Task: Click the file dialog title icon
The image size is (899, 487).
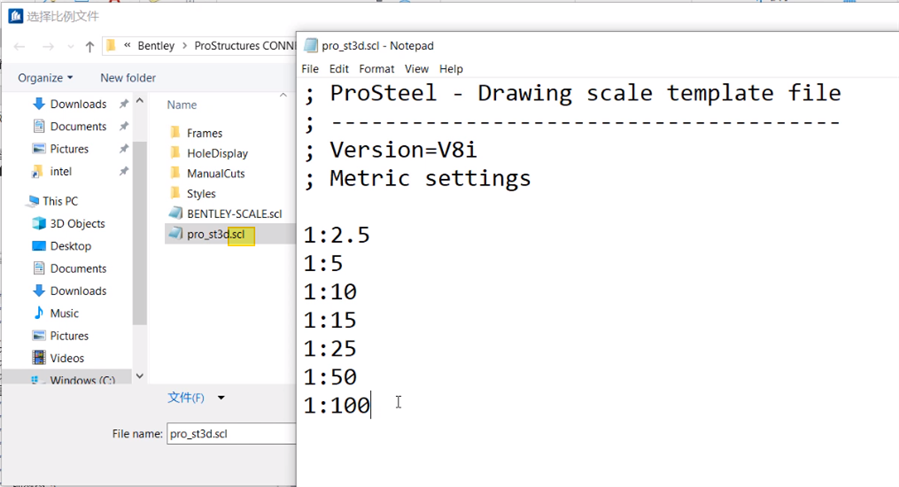Action: 15,16
